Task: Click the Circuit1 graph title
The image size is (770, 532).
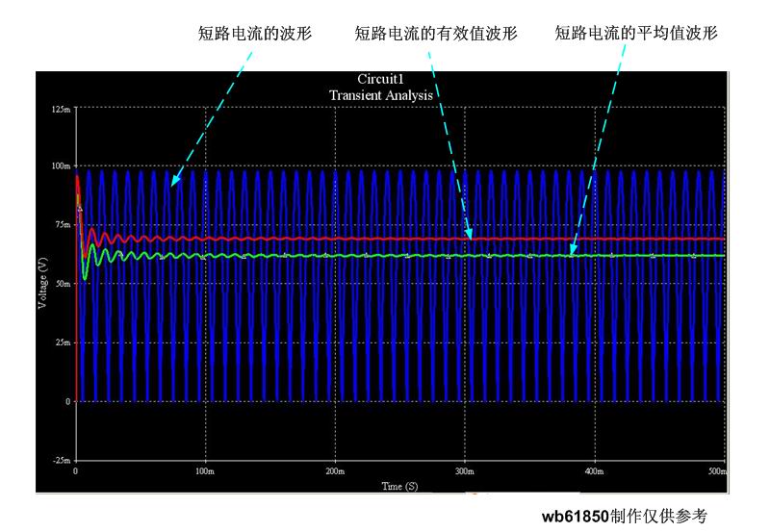Action: [x=379, y=80]
